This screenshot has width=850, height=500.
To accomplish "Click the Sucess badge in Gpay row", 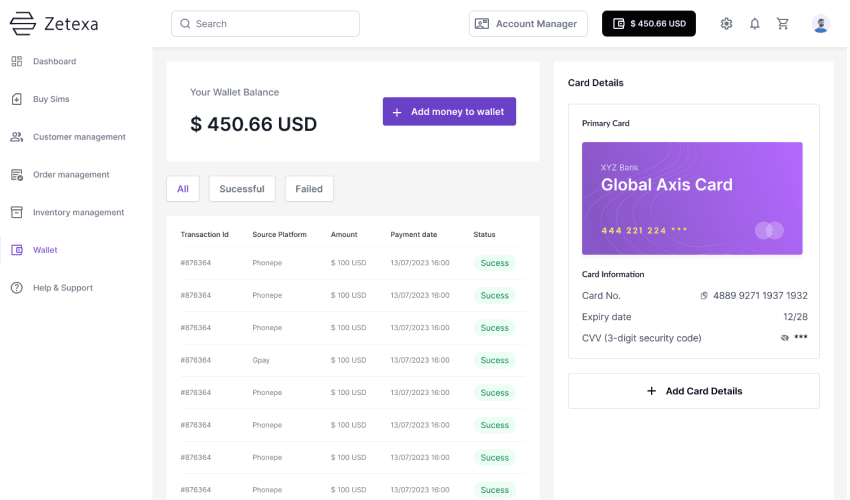I will pos(494,360).
